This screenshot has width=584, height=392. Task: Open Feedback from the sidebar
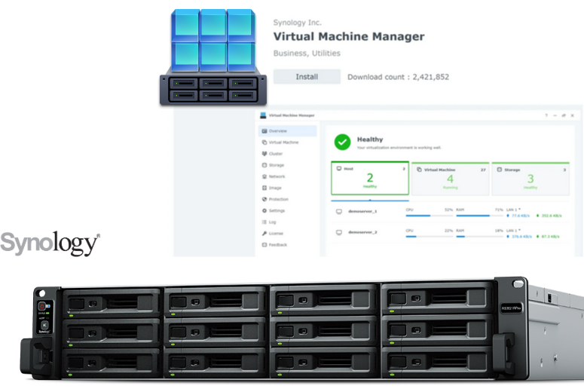click(288, 245)
